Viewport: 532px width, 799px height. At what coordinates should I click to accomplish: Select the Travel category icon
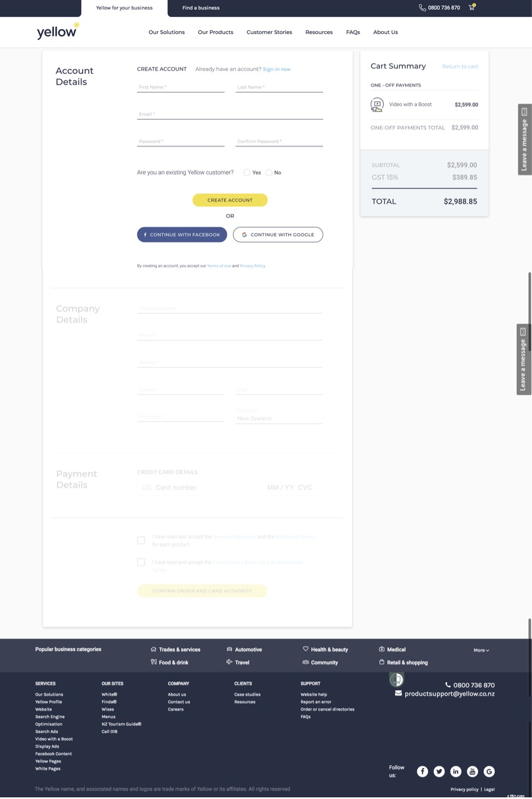click(230, 662)
